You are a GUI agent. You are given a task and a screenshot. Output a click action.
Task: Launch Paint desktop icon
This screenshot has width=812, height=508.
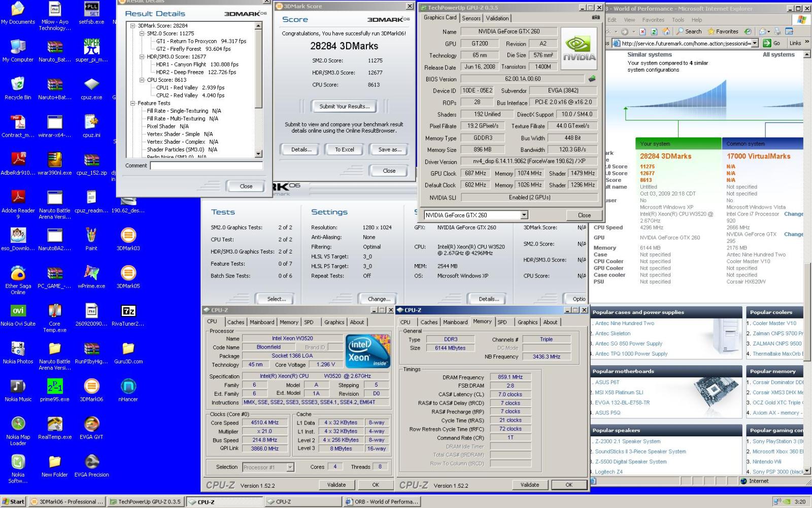(91, 239)
